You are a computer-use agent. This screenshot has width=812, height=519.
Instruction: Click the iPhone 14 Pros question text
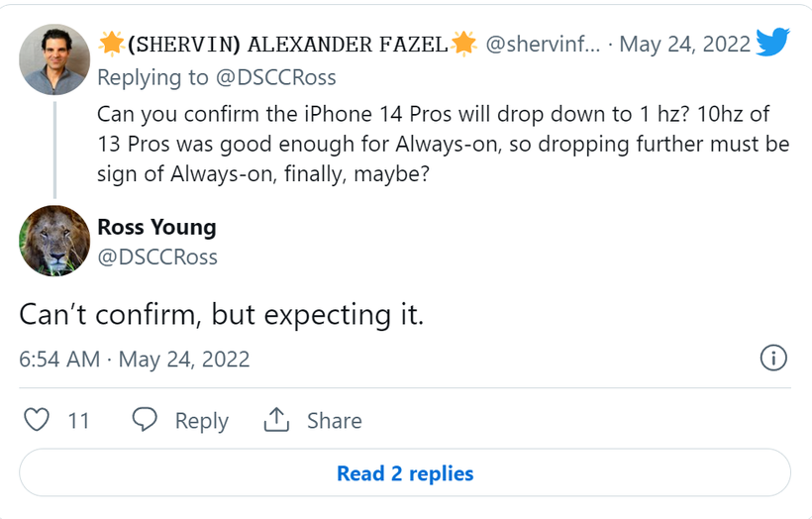[x=443, y=145]
